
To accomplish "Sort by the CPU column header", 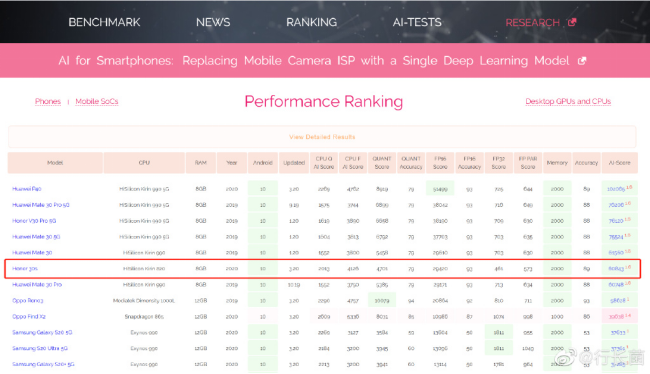I will pos(144,163).
